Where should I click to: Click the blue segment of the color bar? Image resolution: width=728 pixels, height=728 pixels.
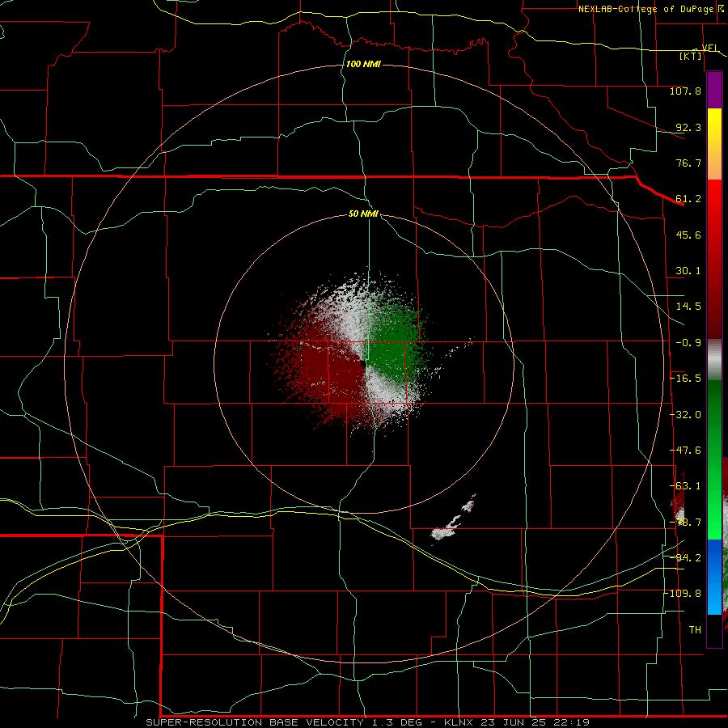pyautogui.click(x=714, y=577)
